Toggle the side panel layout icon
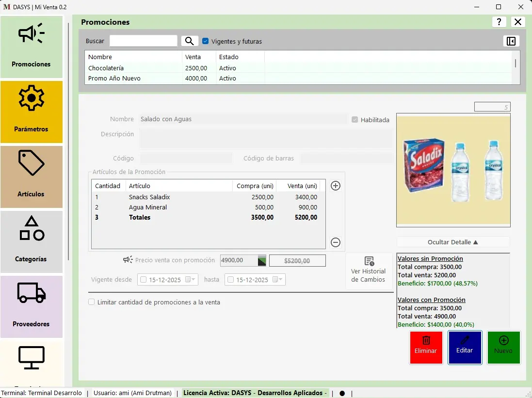 coord(511,41)
